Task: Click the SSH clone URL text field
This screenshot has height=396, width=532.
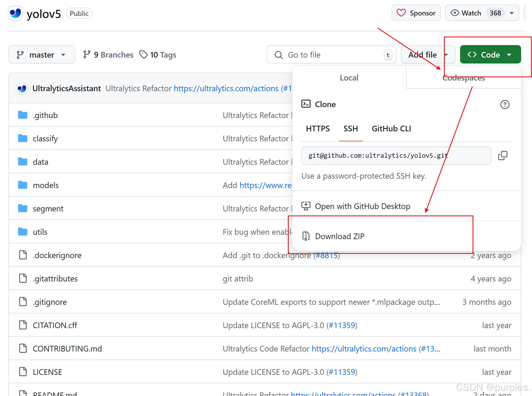Action: pos(396,156)
